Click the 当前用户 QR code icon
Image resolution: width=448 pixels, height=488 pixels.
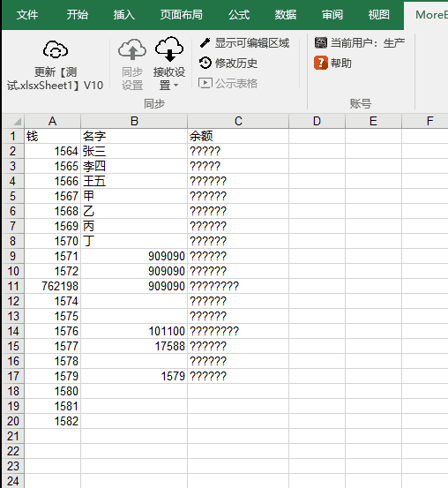coord(321,42)
